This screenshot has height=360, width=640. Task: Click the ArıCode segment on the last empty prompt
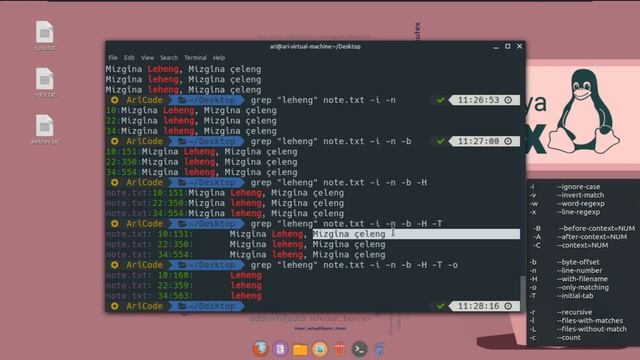144,306
